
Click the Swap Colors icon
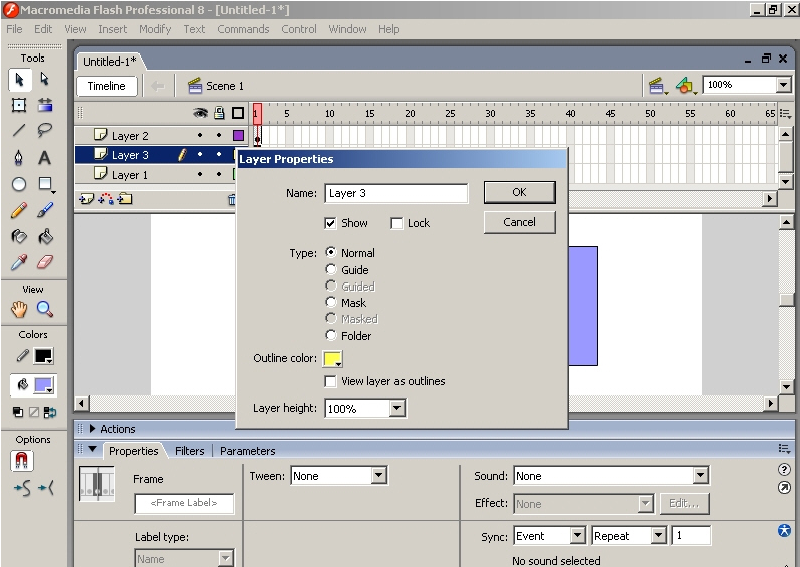pos(50,412)
